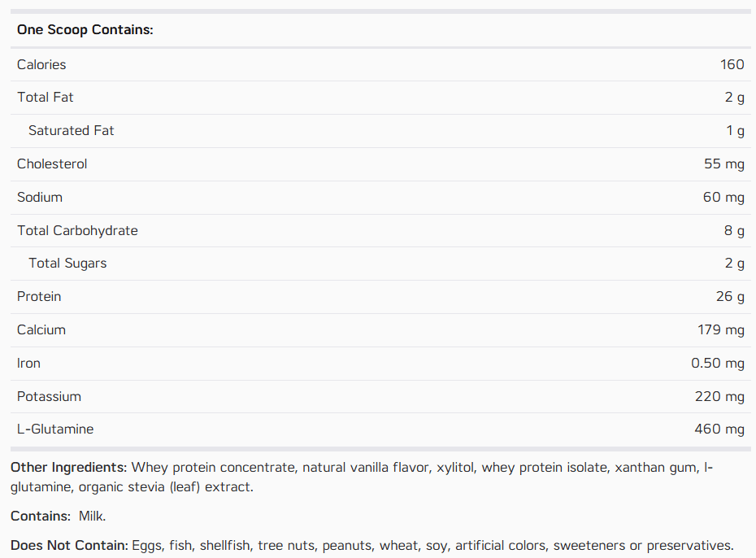Select the Total Sugars row label
The height and width of the screenshot is (558, 756).
point(67,264)
